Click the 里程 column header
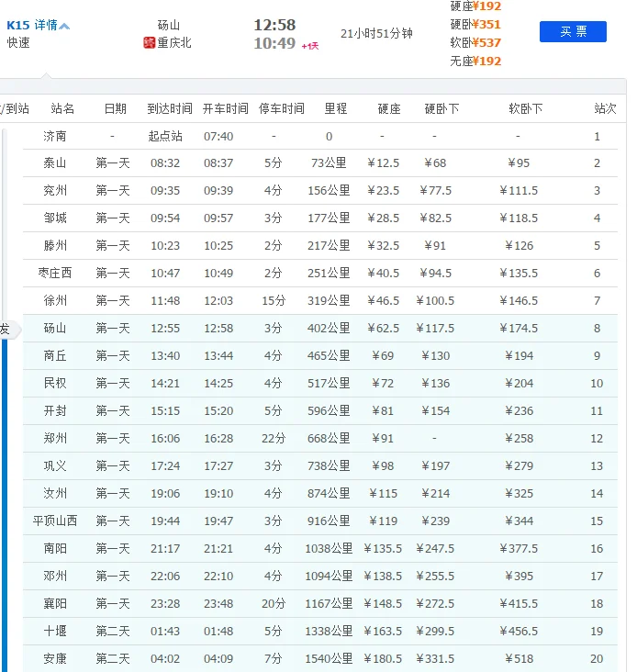 click(336, 109)
